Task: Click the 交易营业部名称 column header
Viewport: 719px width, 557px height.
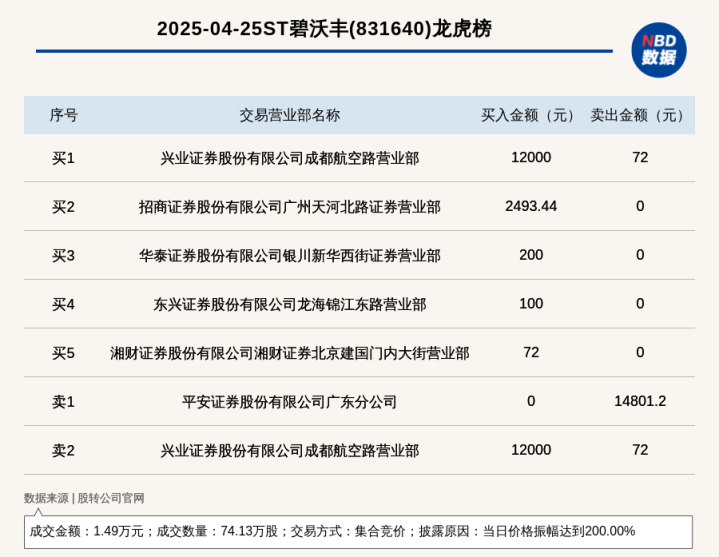Action: 289,115
